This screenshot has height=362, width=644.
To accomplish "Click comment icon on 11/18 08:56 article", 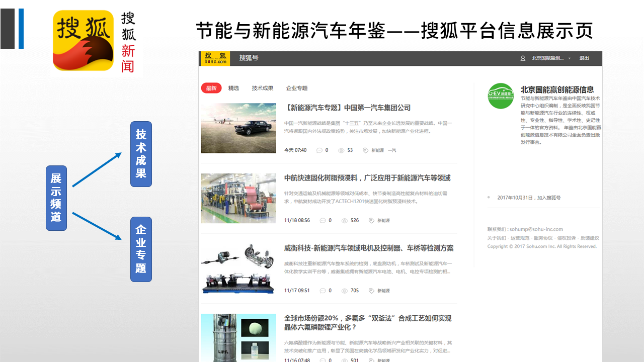I will 323,220.
